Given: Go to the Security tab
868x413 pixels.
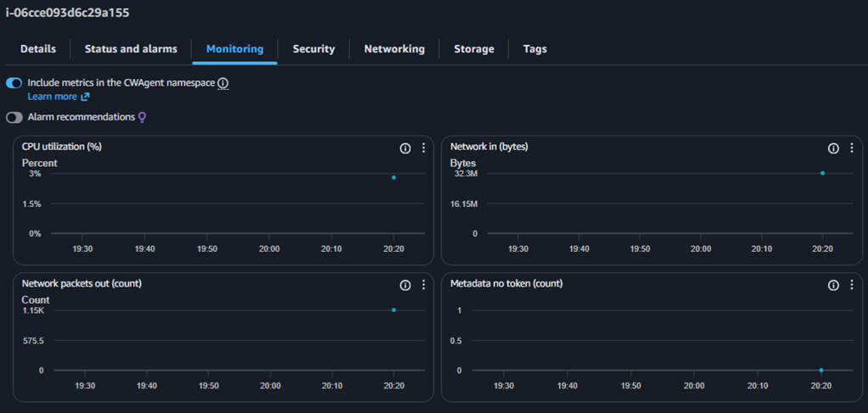Looking at the screenshot, I should click(314, 48).
